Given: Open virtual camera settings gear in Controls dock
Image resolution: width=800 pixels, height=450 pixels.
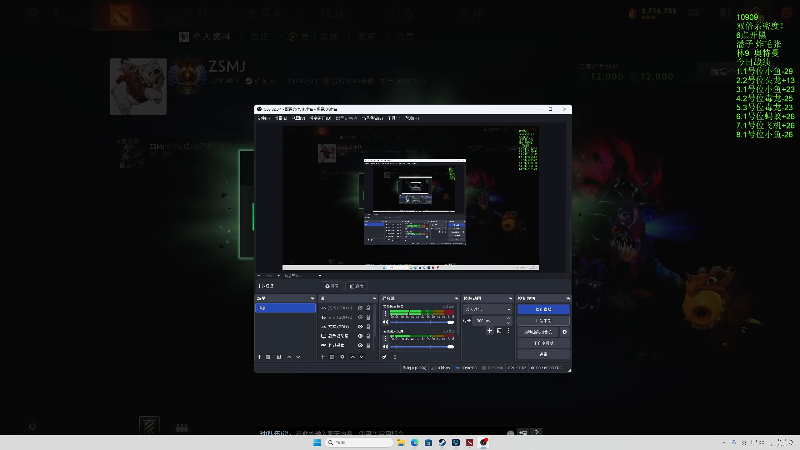Looking at the screenshot, I should click(x=565, y=332).
